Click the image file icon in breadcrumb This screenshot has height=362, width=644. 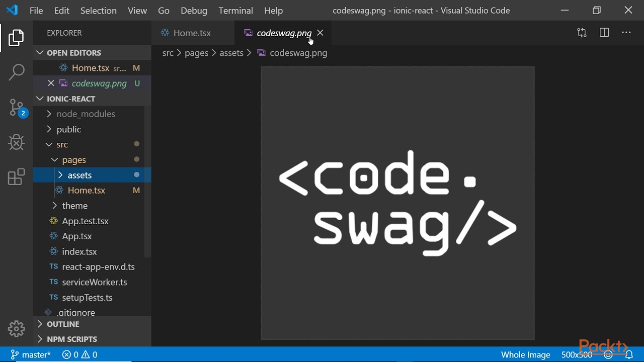262,53
